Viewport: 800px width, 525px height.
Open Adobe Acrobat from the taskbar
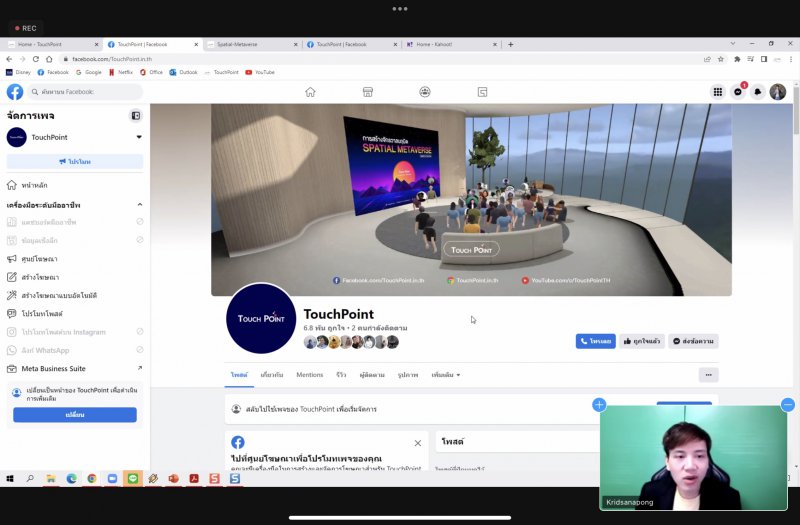click(194, 479)
